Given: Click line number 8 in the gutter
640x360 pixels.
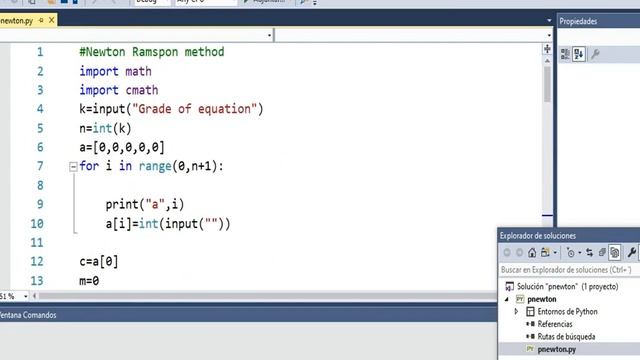Looking at the screenshot, I should coord(40,185).
